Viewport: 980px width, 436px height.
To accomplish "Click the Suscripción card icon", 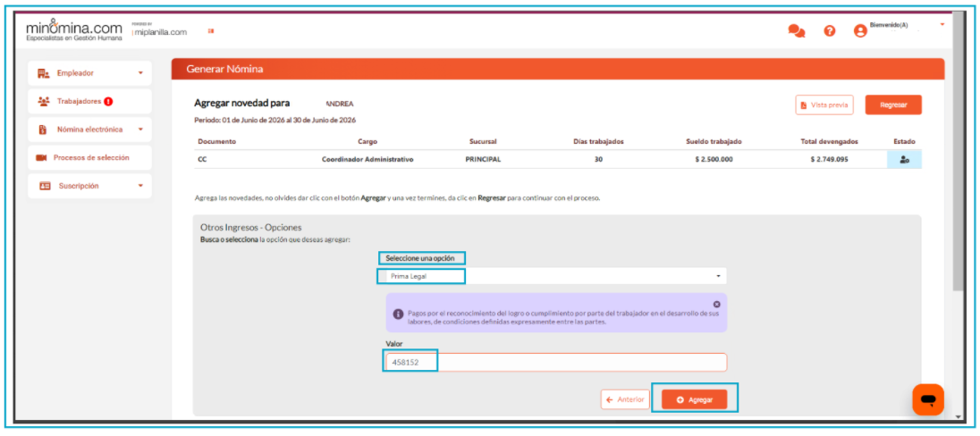I will coord(45,186).
